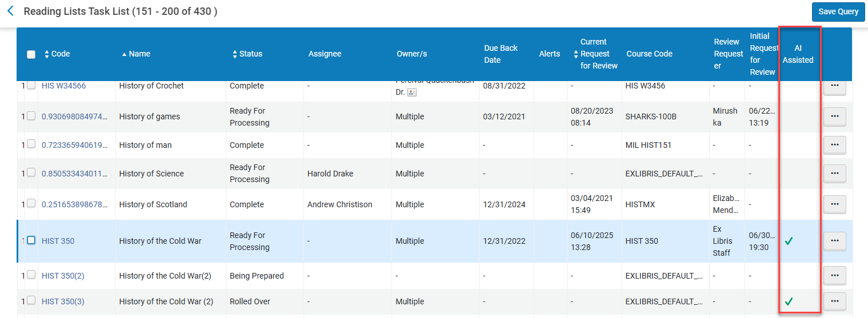Select the HISTMX course code cell
The width and height of the screenshot is (868, 318).
pyautogui.click(x=640, y=204)
